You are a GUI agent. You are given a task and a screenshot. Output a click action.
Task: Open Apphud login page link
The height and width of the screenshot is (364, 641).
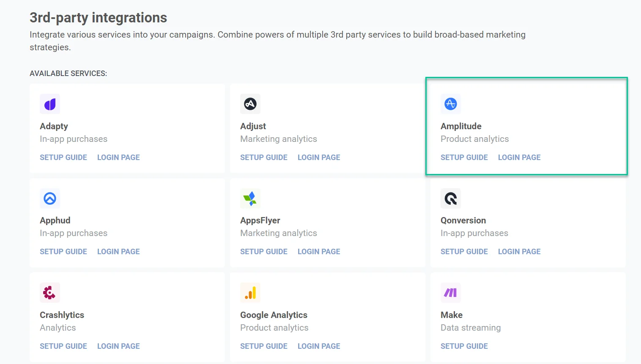118,252
